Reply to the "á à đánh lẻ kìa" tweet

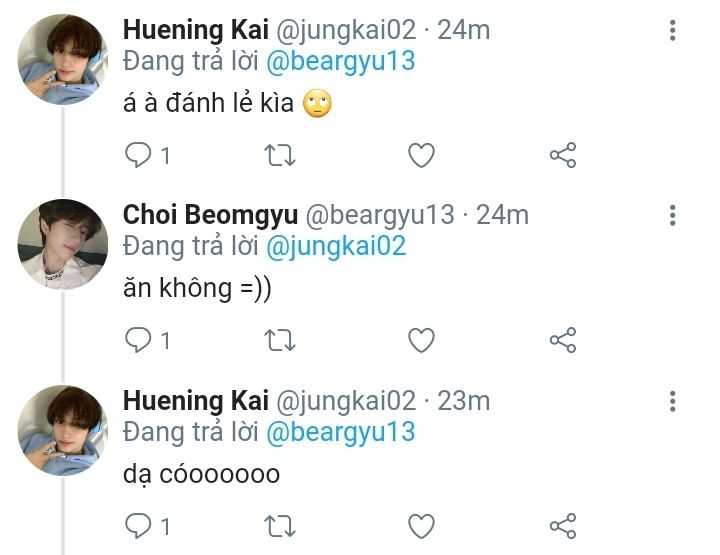pyautogui.click(x=138, y=155)
